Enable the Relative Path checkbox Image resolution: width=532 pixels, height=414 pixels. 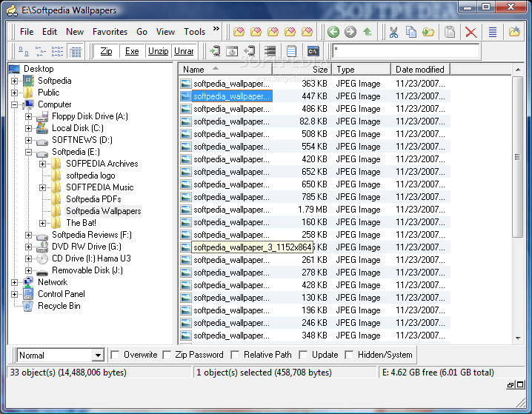click(x=235, y=355)
